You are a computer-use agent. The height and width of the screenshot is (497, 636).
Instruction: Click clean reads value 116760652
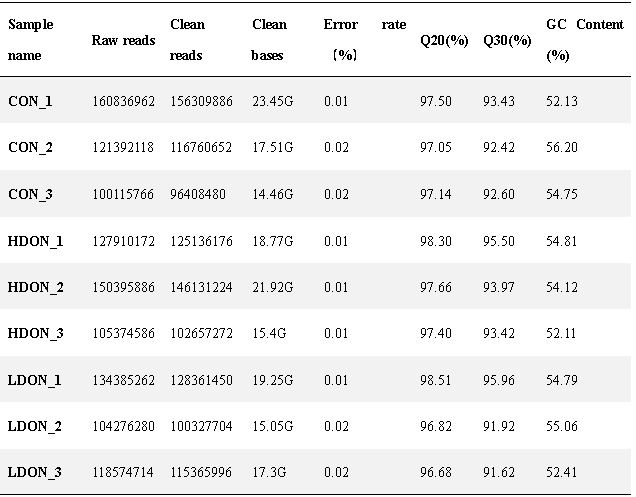tap(201, 148)
